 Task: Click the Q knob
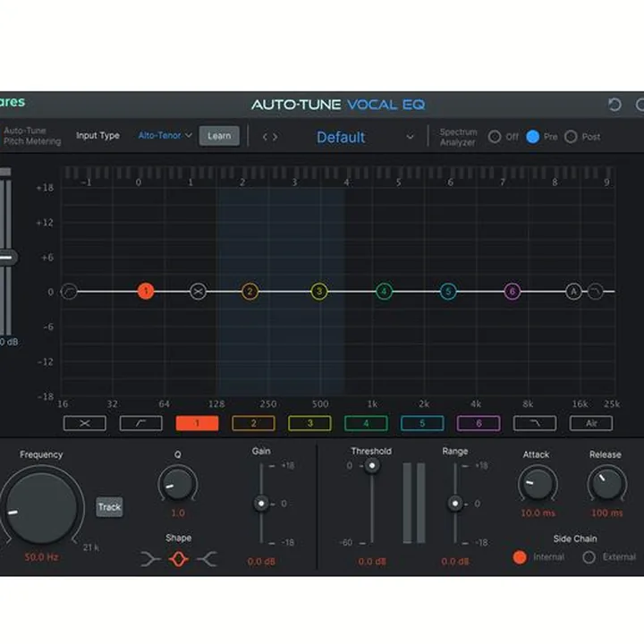(x=178, y=484)
